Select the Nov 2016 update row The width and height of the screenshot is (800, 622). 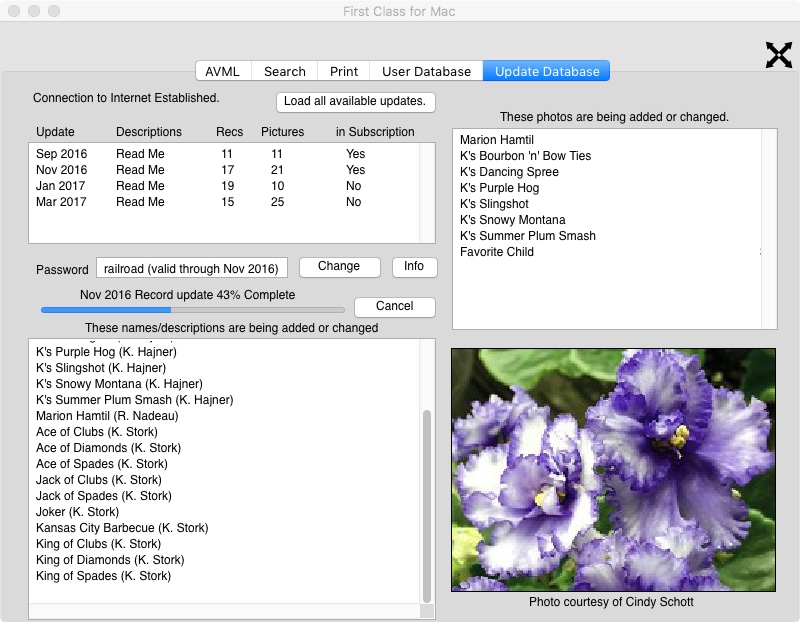coord(223,170)
